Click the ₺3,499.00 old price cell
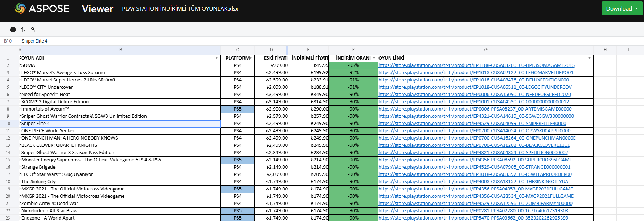The width and height of the screenshot is (644, 221). [x=271, y=95]
